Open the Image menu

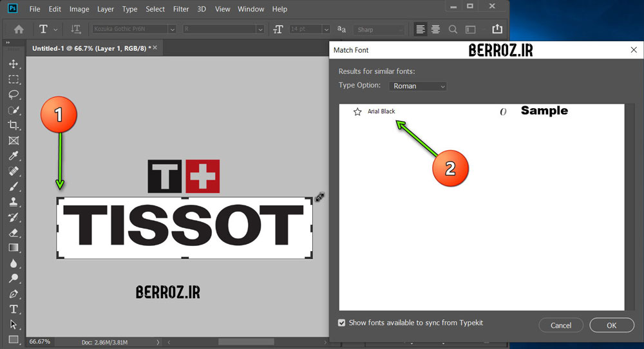coord(79,9)
